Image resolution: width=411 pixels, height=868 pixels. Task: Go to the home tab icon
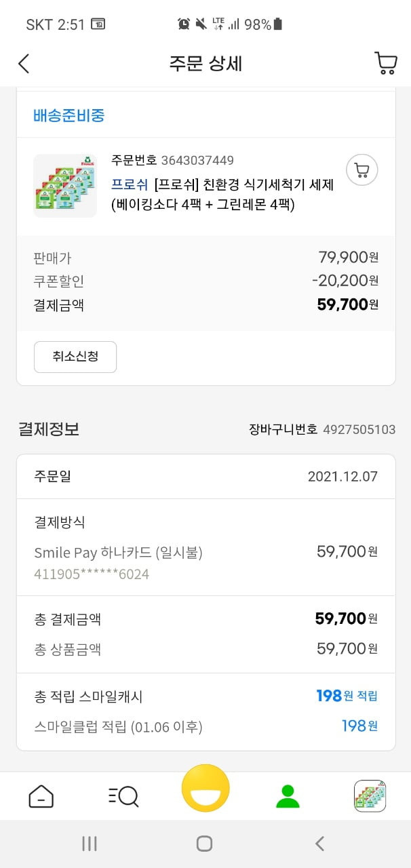coord(41,795)
